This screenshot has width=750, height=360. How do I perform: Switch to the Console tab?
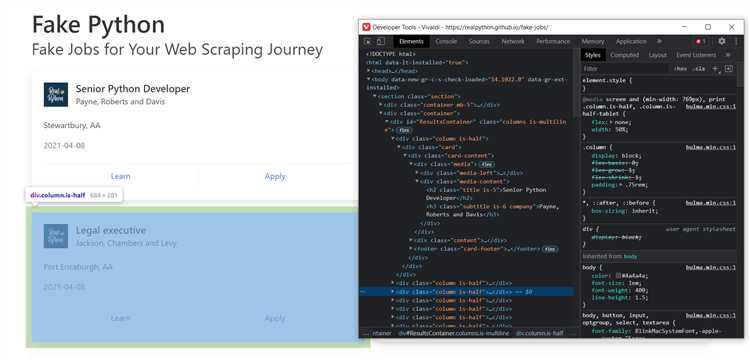click(446, 42)
